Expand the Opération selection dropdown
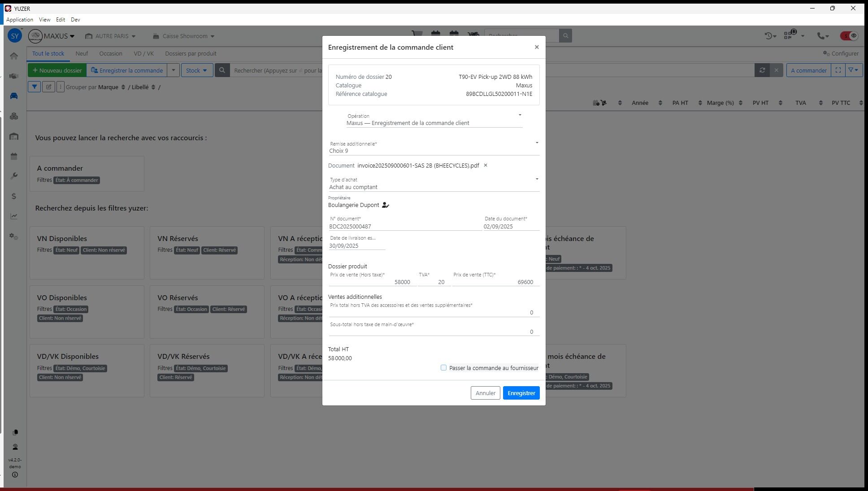This screenshot has height=491, width=868. [x=520, y=115]
